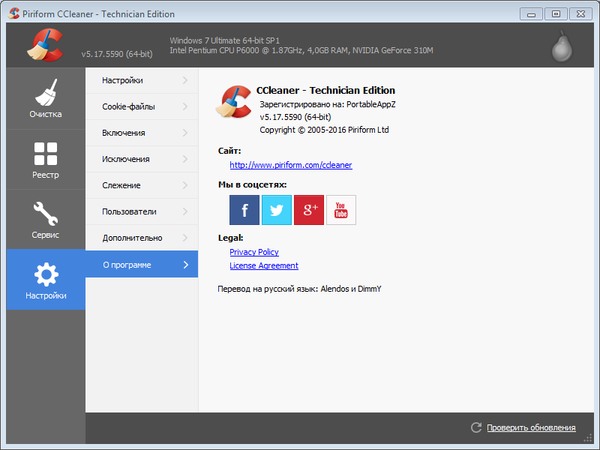Open the Facebook social page icon
The width and height of the screenshot is (600, 450).
pos(244,210)
